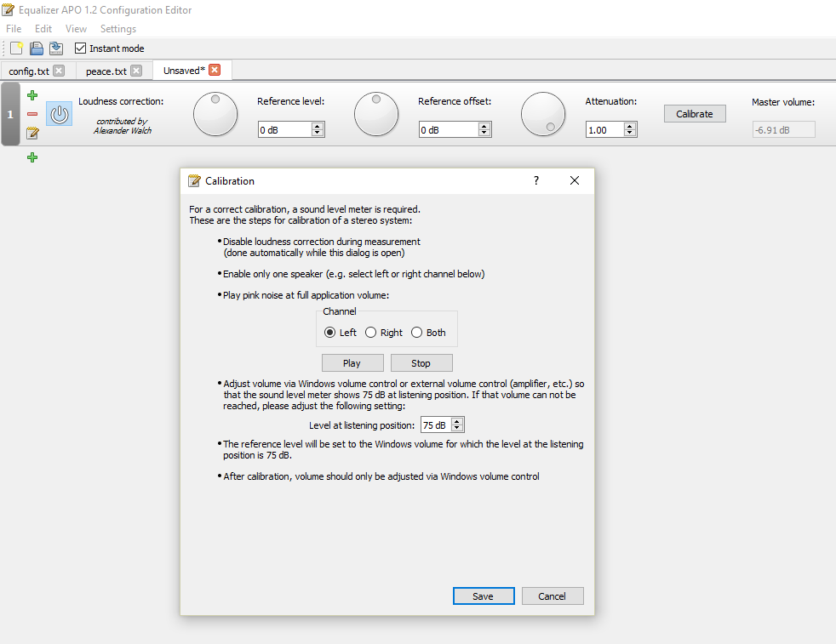Toggle the loudness correction power button
Viewport: 836px width, 644px height.
coord(60,114)
